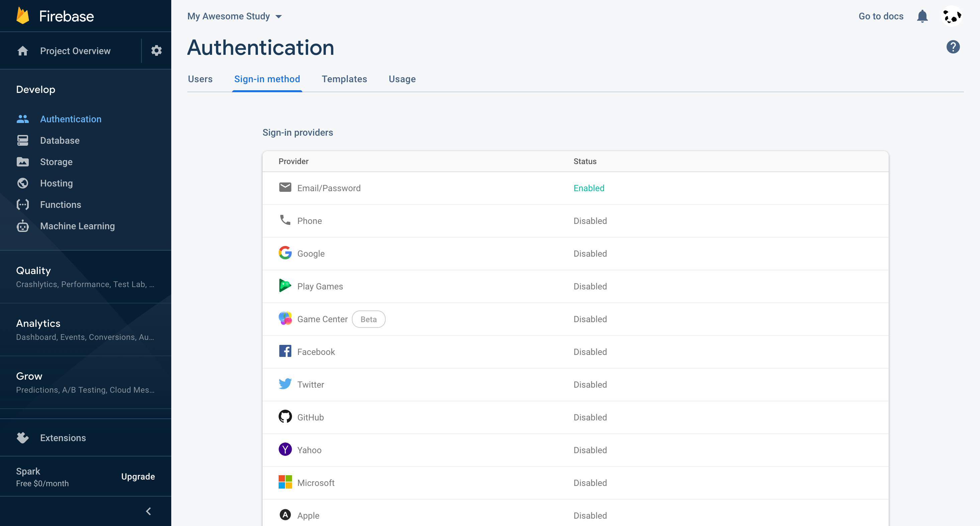Click the Authentication people icon in sidebar
The image size is (980, 526).
click(23, 119)
